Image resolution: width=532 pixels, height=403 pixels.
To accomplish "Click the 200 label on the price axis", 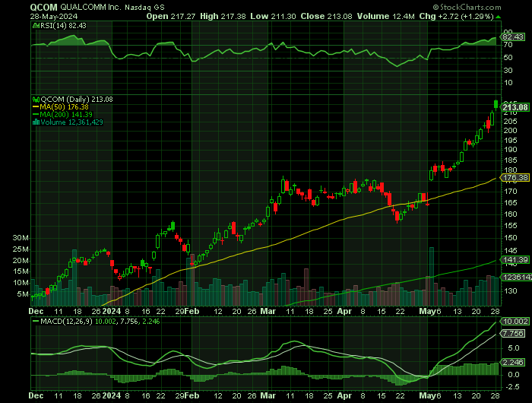I will pos(510,131).
